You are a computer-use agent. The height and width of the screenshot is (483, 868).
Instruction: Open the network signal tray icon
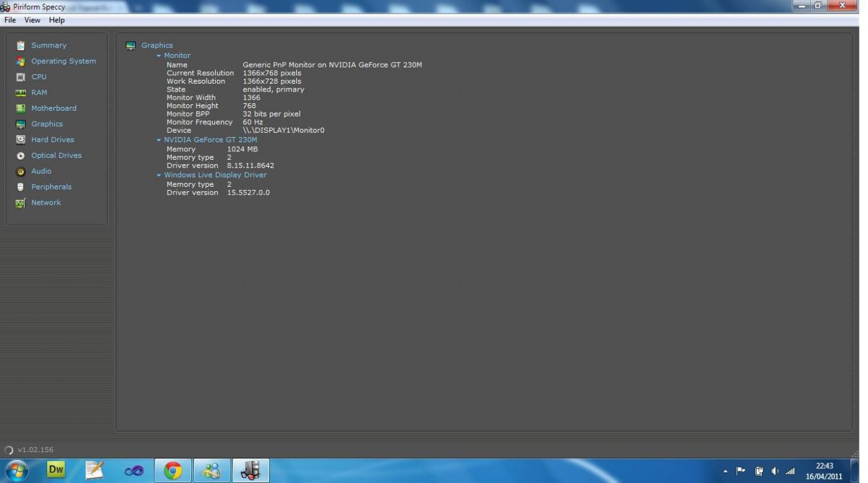pos(790,471)
